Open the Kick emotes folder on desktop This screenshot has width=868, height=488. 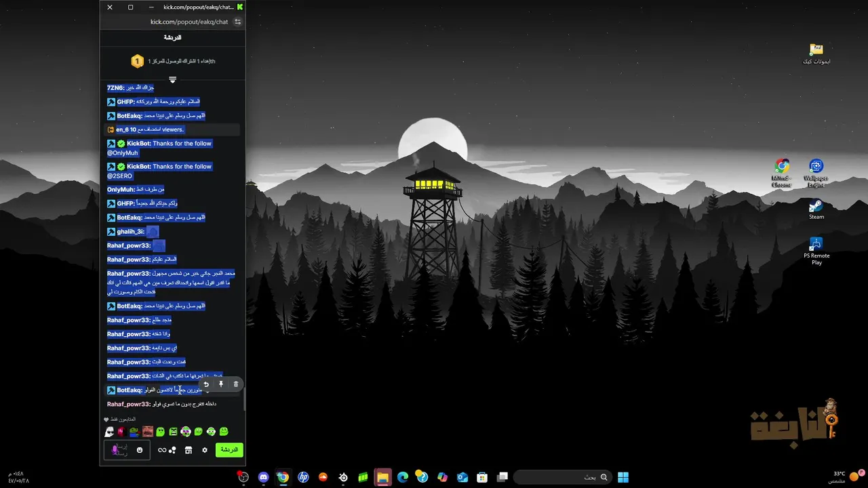click(816, 54)
